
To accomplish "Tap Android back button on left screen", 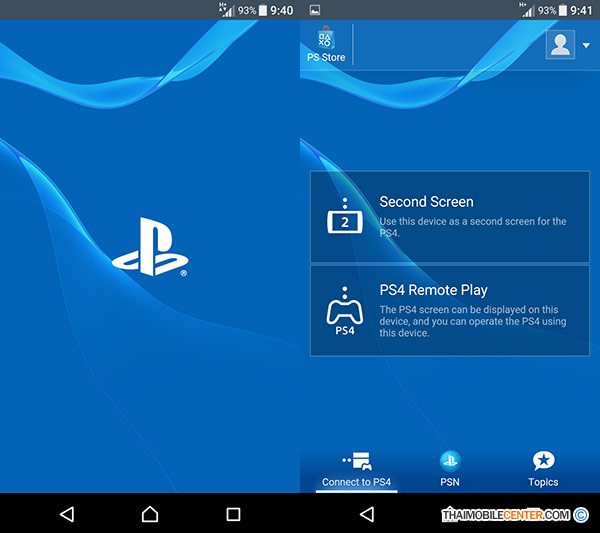I will 67,514.
